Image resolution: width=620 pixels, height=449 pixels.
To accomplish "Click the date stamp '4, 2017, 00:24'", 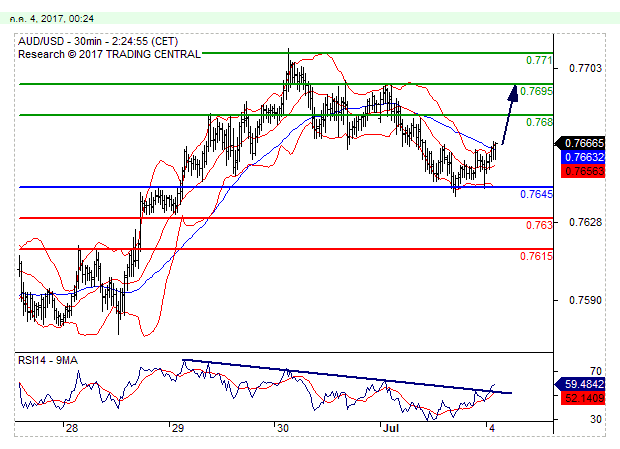I will [61, 19].
